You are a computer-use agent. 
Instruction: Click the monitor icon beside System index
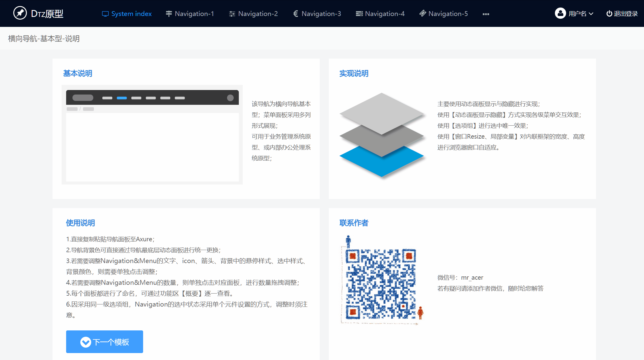tap(105, 14)
